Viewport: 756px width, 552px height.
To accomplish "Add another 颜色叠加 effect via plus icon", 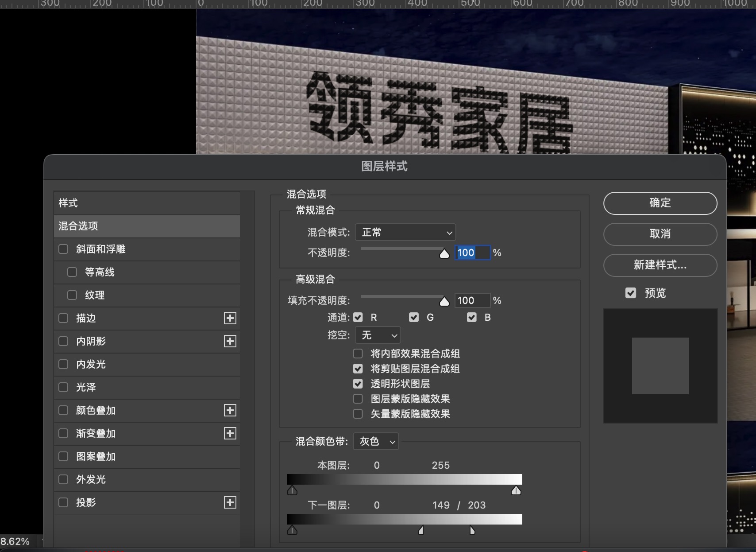I will (230, 410).
